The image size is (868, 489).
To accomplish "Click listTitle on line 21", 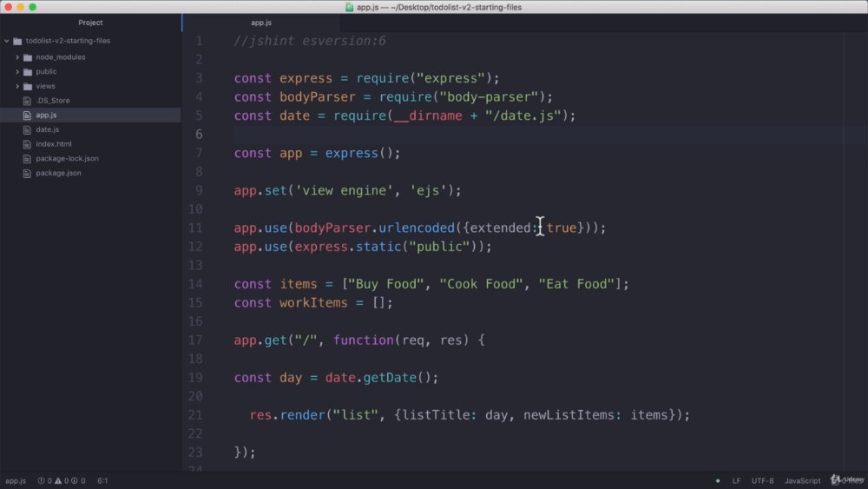I will (x=436, y=415).
